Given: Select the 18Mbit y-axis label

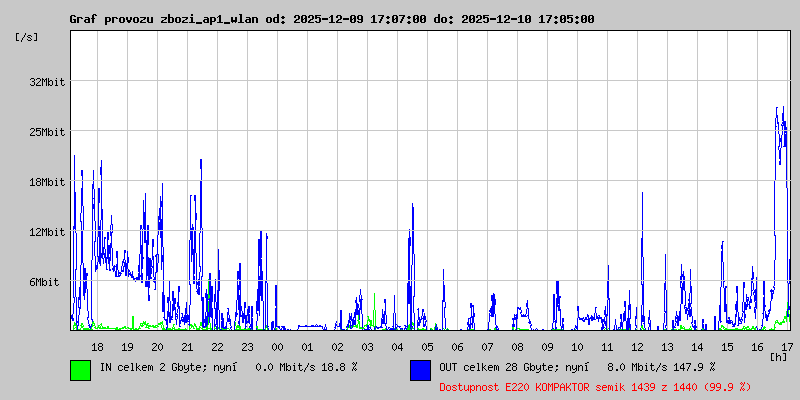Looking at the screenshot, I should (x=47, y=182).
